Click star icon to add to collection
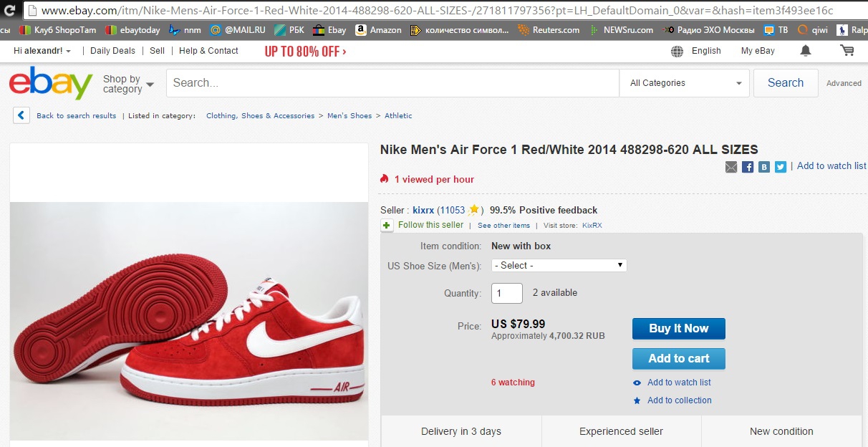 [637, 400]
